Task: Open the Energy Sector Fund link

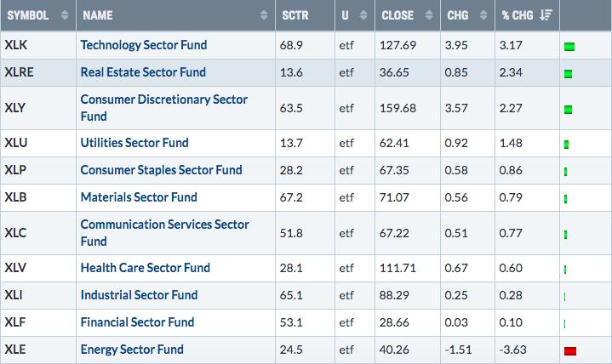Action: tap(132, 350)
